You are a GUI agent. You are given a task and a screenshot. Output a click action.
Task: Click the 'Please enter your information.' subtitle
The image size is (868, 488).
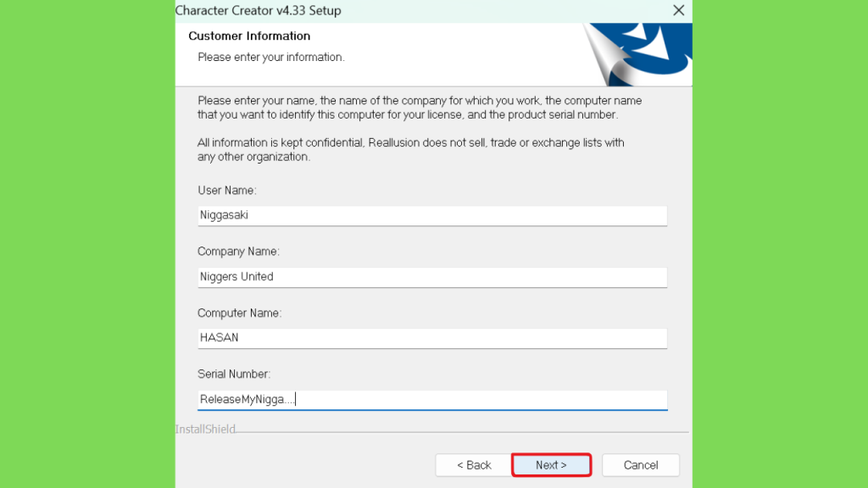click(x=271, y=57)
